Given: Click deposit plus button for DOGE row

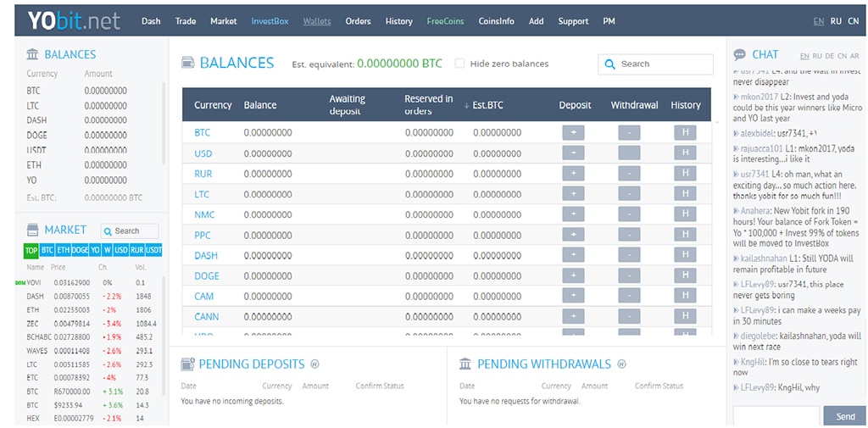Looking at the screenshot, I should 573,275.
